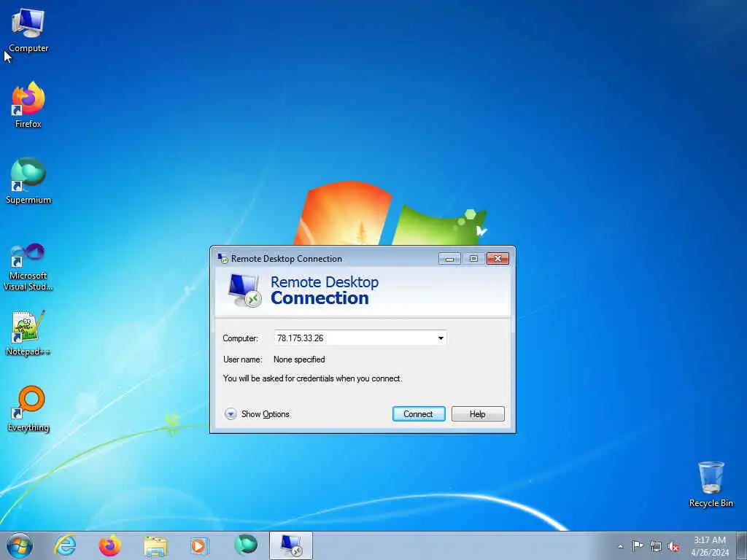Open Windows Media Player from the taskbar

click(x=199, y=545)
